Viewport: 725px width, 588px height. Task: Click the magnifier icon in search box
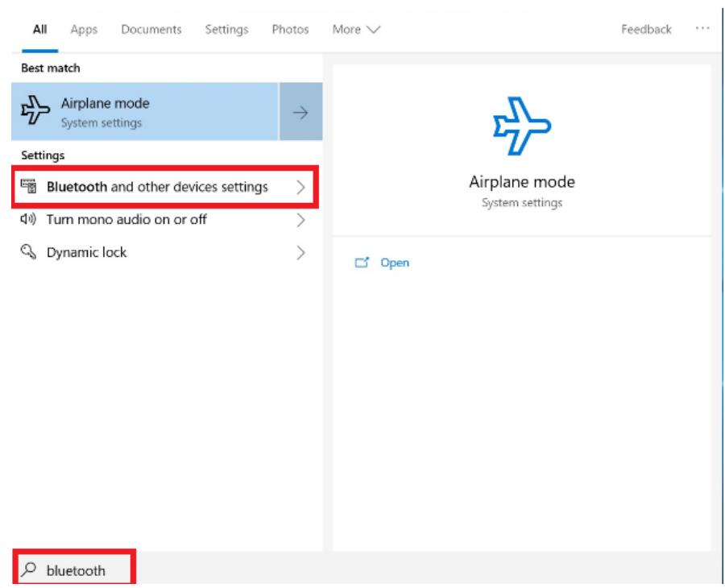(29, 570)
